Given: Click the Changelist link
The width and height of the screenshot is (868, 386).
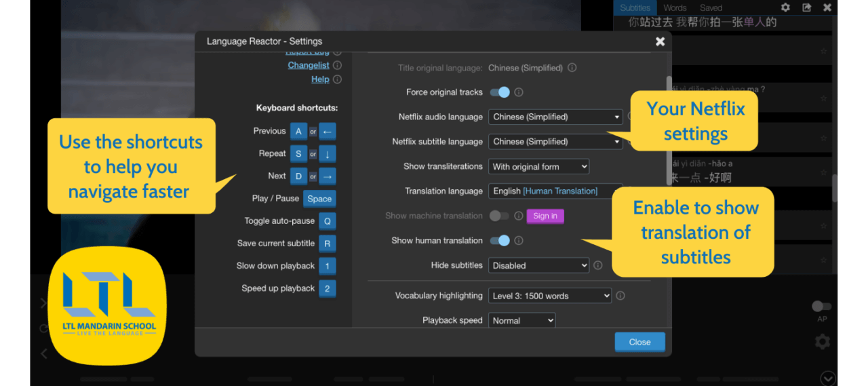Looking at the screenshot, I should tap(309, 65).
